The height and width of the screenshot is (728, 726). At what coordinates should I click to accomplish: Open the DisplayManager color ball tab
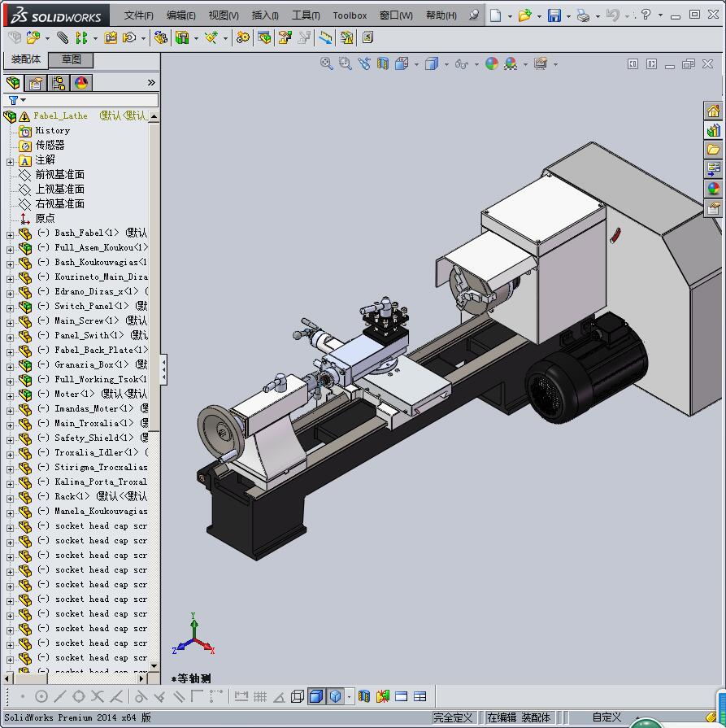tap(80, 83)
